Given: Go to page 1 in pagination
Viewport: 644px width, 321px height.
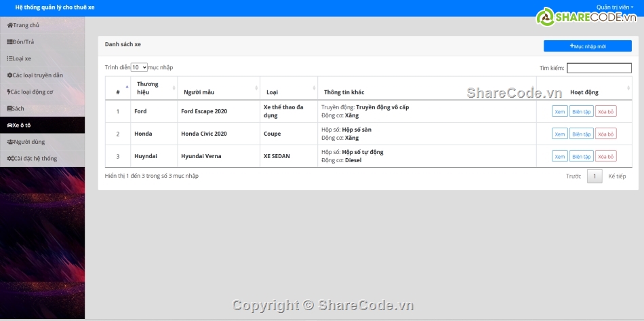Looking at the screenshot, I should (594, 176).
